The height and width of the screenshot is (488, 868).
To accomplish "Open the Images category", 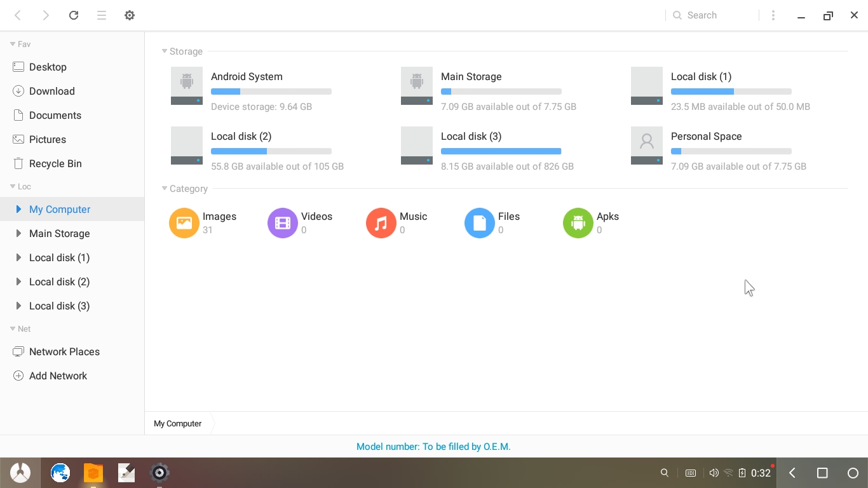I will [184, 223].
